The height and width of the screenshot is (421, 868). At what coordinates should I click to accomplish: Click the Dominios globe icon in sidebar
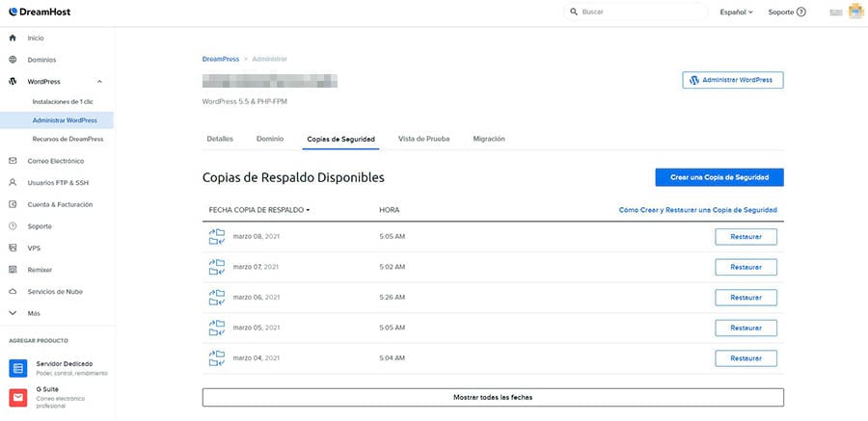coord(13,60)
